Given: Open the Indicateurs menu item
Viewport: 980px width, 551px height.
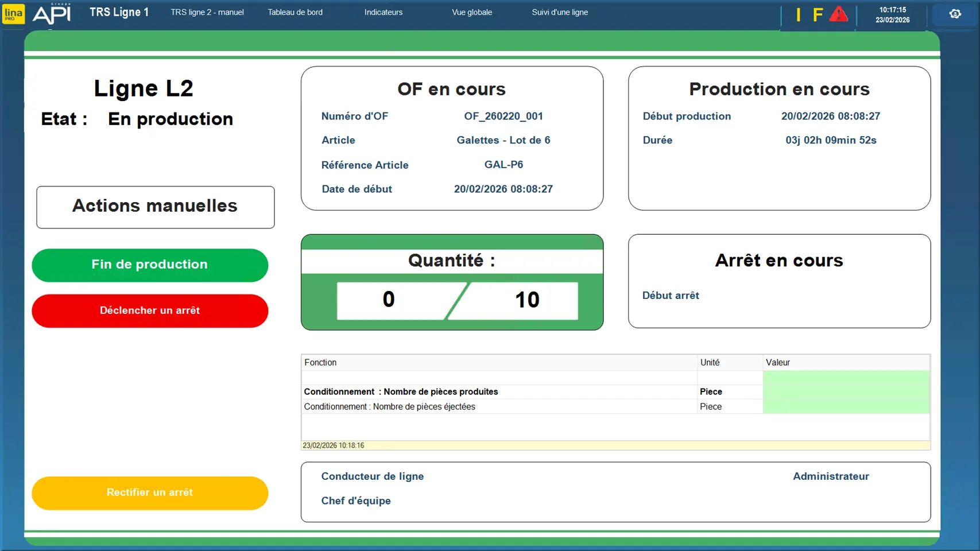Looking at the screenshot, I should [383, 12].
